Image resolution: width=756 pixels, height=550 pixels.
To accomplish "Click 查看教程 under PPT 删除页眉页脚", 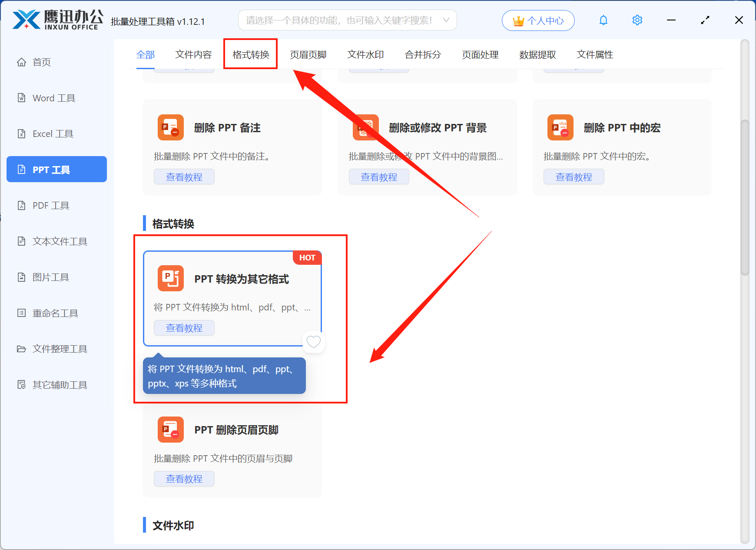I will (184, 479).
